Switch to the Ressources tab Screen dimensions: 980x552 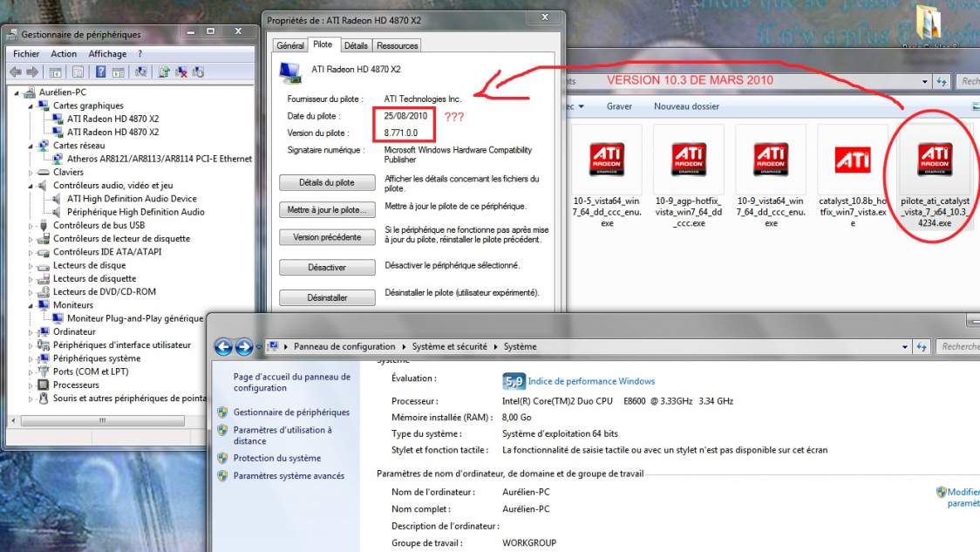click(x=398, y=45)
